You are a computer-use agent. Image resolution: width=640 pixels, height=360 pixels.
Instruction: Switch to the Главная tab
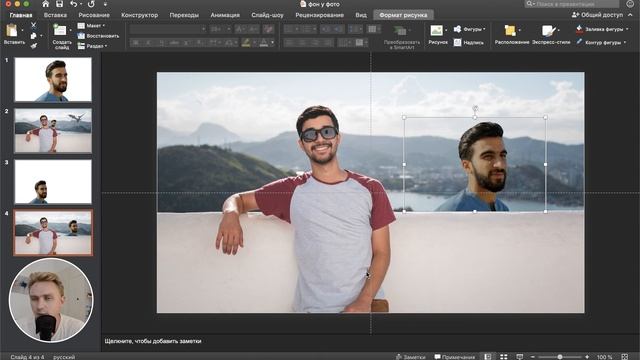[x=21, y=15]
